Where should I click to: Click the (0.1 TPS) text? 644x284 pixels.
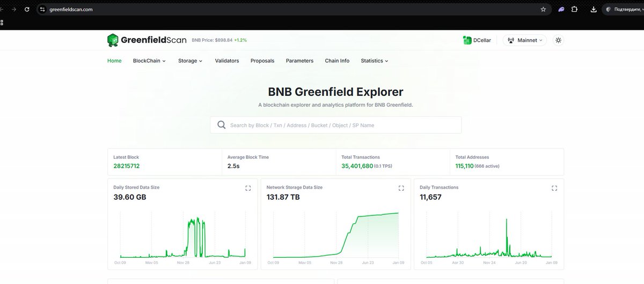coord(383,166)
